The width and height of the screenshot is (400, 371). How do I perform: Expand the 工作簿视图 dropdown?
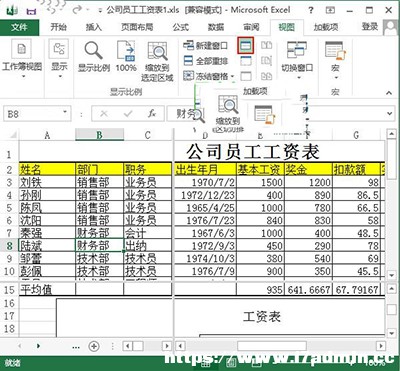pyautogui.click(x=22, y=76)
